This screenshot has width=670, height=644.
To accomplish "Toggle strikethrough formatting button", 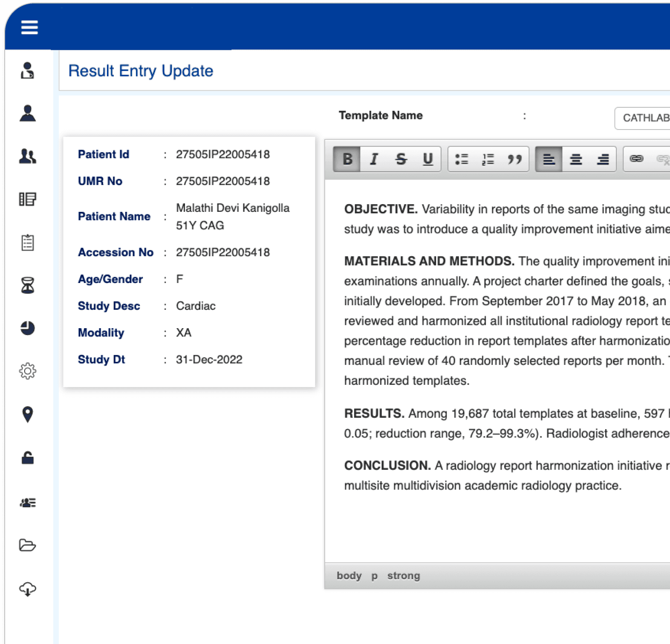I will 401,159.
